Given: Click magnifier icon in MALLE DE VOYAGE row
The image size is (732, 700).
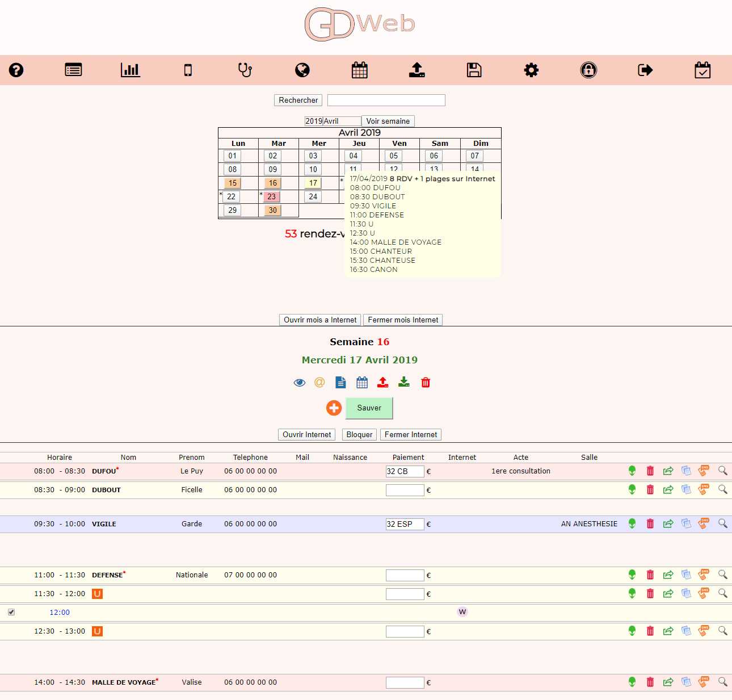Looking at the screenshot, I should click(723, 682).
